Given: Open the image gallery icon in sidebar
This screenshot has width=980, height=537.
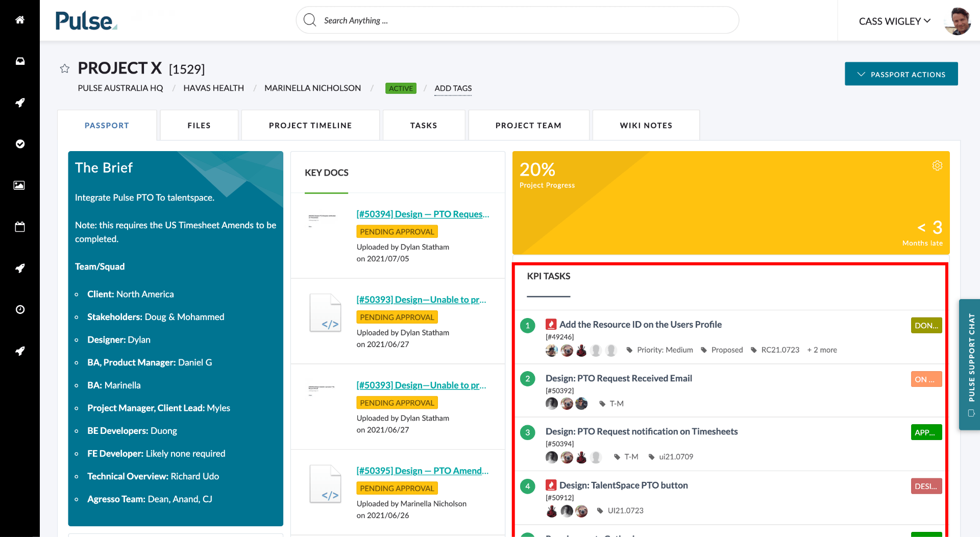Looking at the screenshot, I should tap(19, 185).
